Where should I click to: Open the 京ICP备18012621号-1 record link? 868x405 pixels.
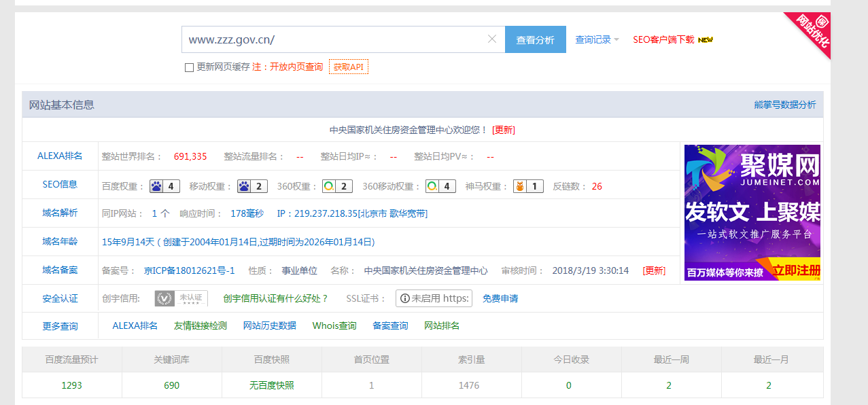click(190, 270)
